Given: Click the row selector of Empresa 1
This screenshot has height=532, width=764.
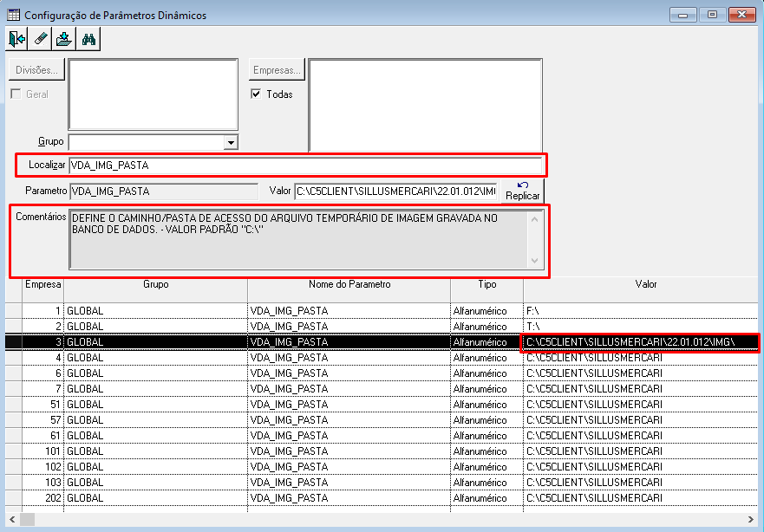Looking at the screenshot, I should click(x=14, y=310).
